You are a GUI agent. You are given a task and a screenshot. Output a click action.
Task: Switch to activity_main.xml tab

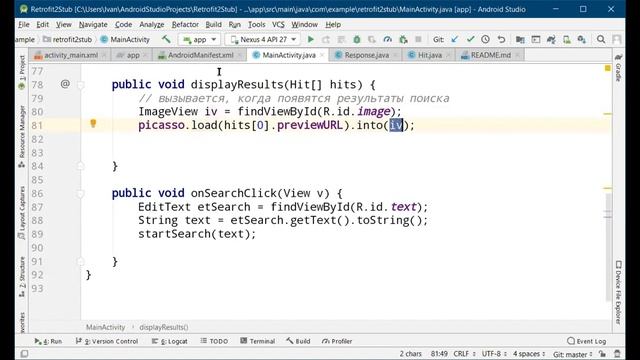tap(70, 55)
